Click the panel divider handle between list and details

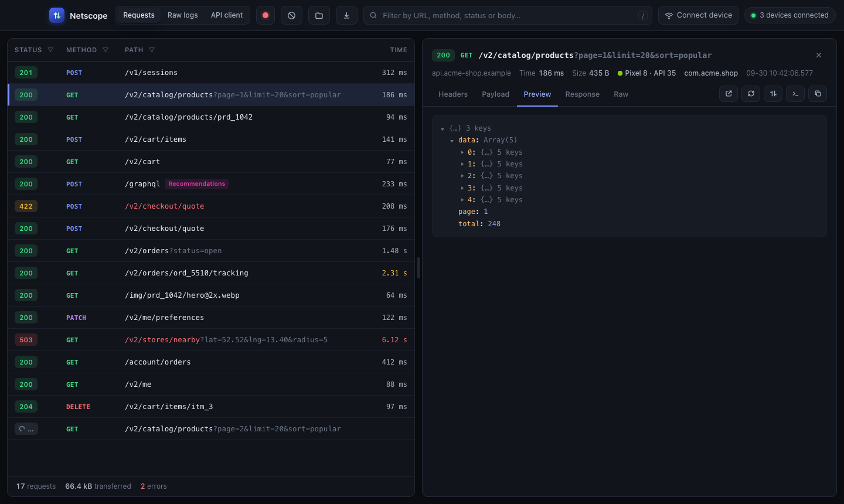coord(418,268)
